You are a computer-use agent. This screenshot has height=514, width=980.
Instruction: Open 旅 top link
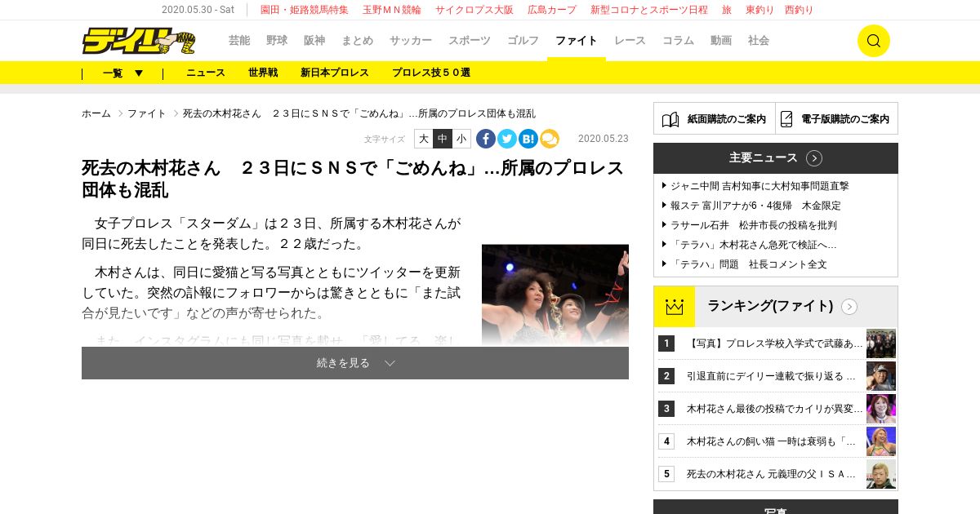click(727, 10)
